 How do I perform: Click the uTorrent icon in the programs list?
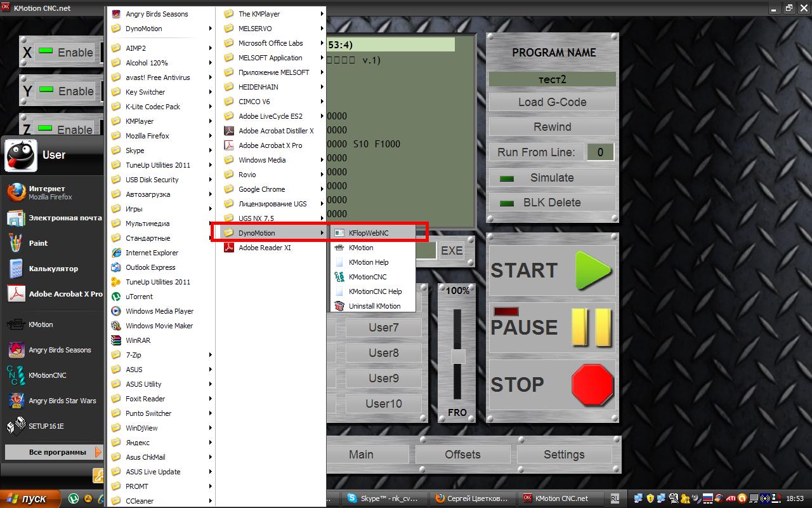coord(116,297)
